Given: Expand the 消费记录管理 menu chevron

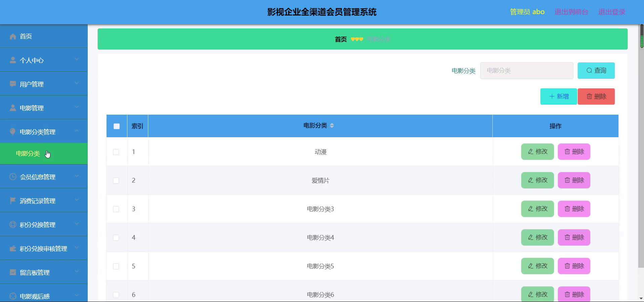Looking at the screenshot, I should point(77,200).
